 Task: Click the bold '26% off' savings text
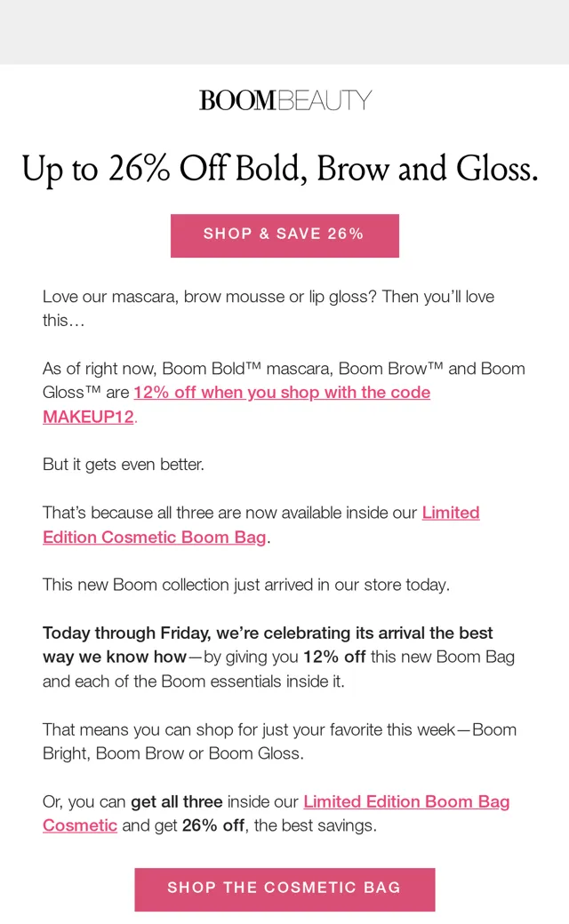tap(212, 825)
